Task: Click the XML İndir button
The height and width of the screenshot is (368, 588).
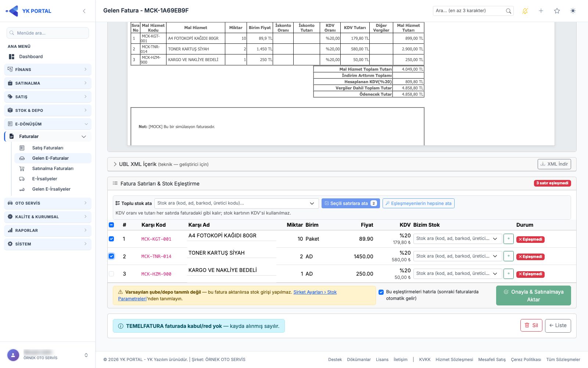Action: pos(554,164)
